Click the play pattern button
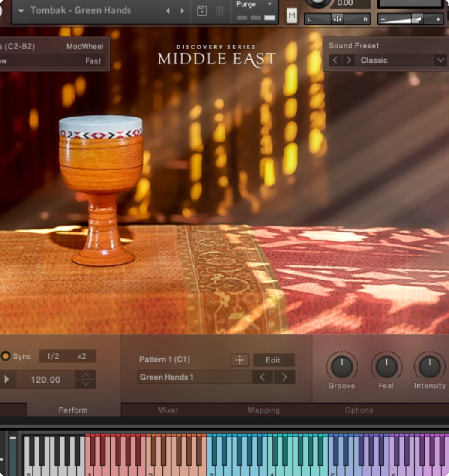This screenshot has height=476, width=449. pyautogui.click(x=7, y=379)
